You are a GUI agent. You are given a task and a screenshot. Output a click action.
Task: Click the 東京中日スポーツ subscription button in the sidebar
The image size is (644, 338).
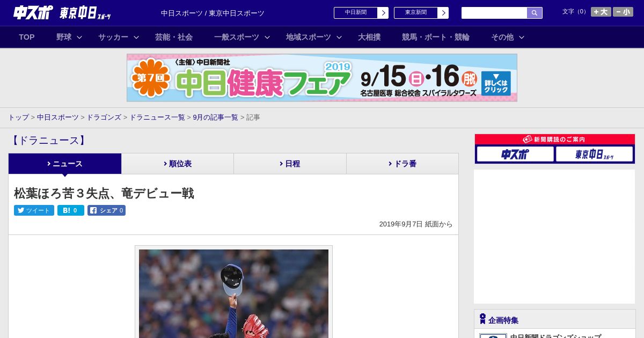[594, 155]
